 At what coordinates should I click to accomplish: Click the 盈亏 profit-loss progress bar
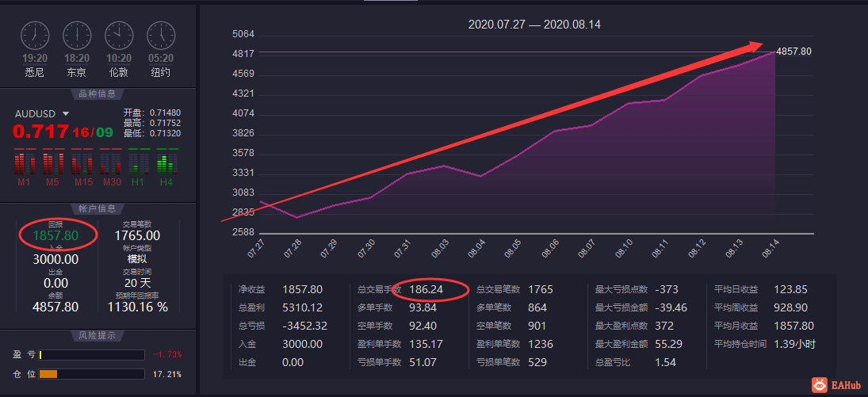point(91,355)
